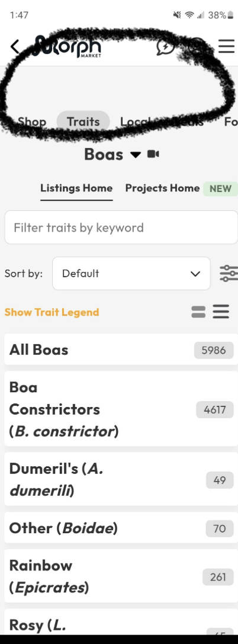The width and height of the screenshot is (238, 644).
Task: Open the Sort by Default dropdown
Action: (131, 274)
